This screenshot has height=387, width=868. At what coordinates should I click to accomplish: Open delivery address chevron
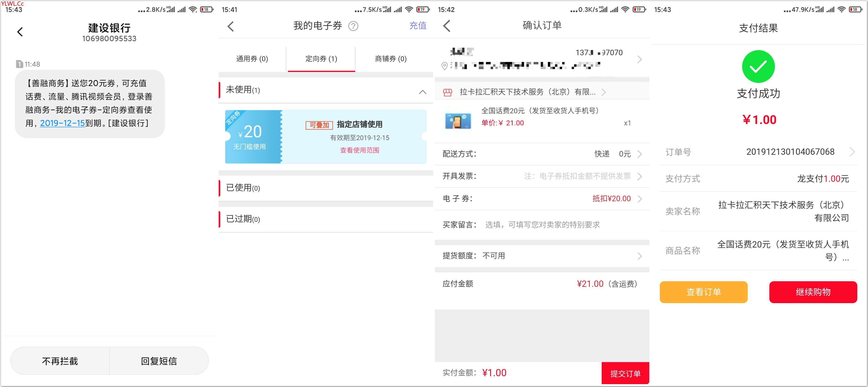click(x=640, y=60)
